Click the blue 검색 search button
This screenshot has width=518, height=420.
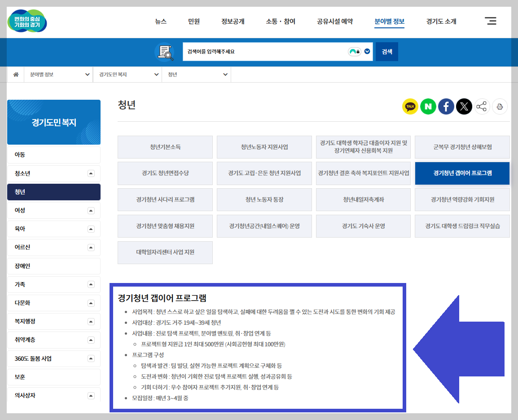(x=386, y=51)
